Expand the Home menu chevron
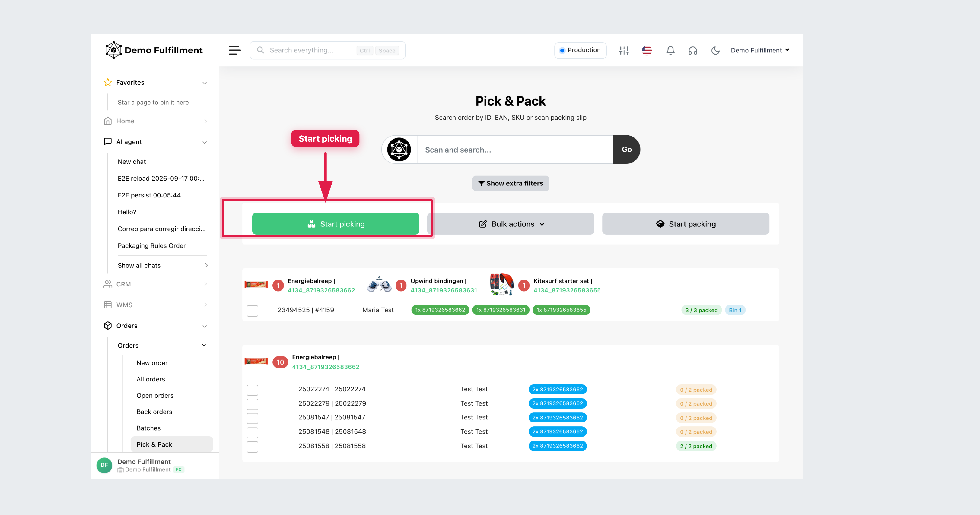The height and width of the screenshot is (515, 980). (205, 121)
